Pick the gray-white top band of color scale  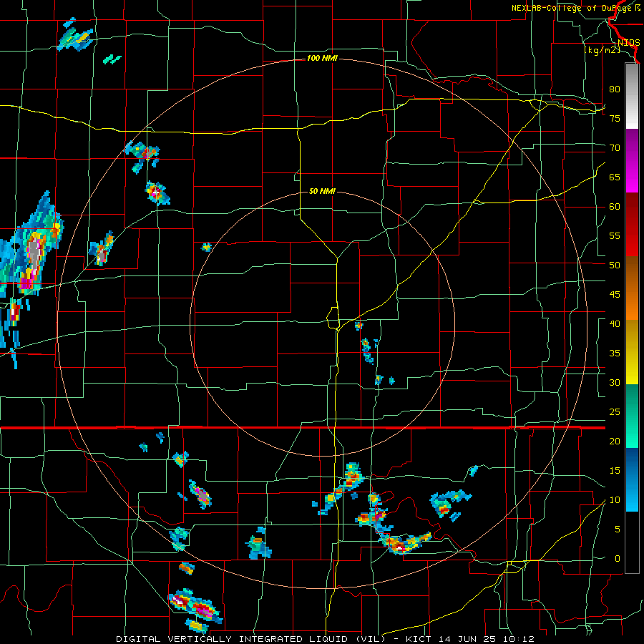coord(632,96)
